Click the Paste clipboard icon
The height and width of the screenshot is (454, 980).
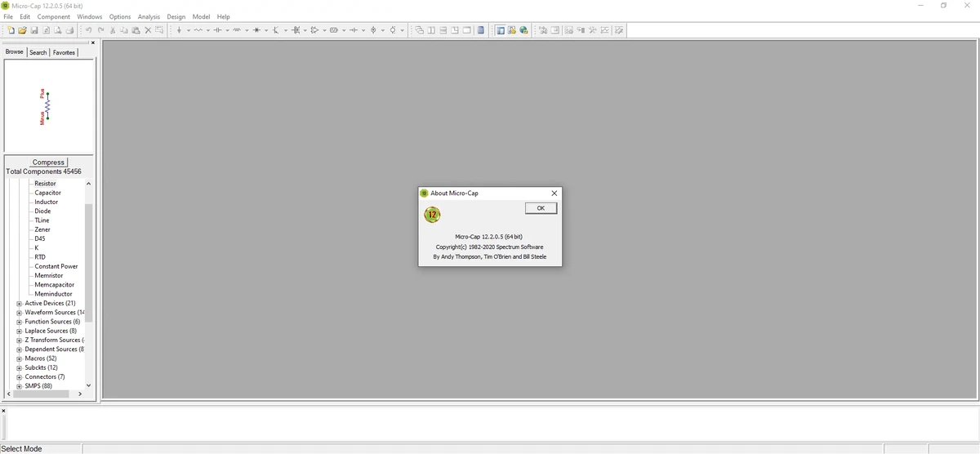(136, 30)
